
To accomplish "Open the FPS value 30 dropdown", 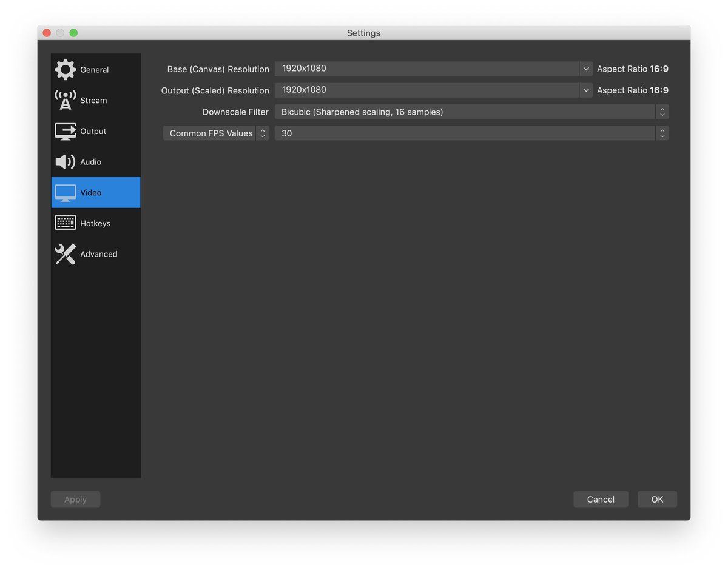I will tap(471, 133).
